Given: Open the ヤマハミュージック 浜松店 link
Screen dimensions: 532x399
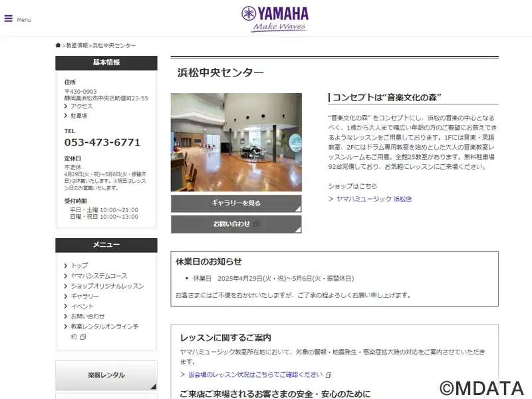Looking at the screenshot, I should click(x=374, y=199).
